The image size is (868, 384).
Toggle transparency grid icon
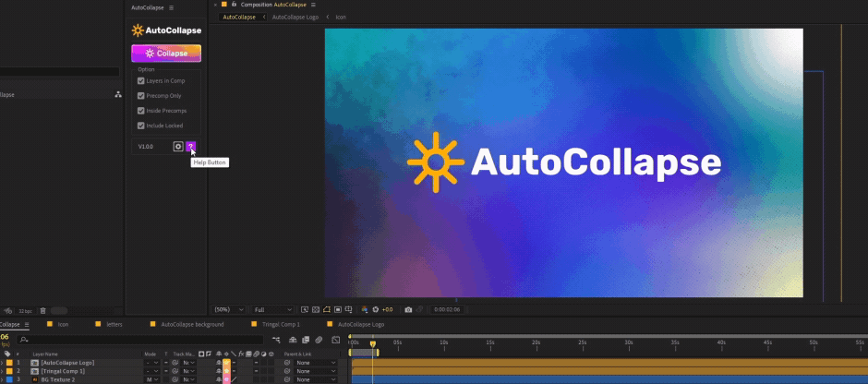point(316,310)
